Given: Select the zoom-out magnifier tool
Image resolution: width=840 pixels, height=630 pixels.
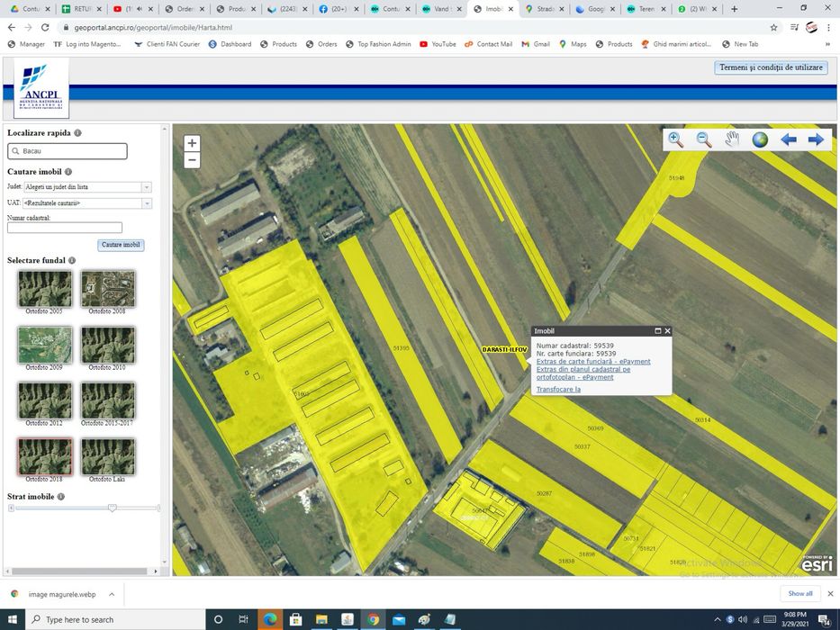Looking at the screenshot, I should pyautogui.click(x=704, y=139).
